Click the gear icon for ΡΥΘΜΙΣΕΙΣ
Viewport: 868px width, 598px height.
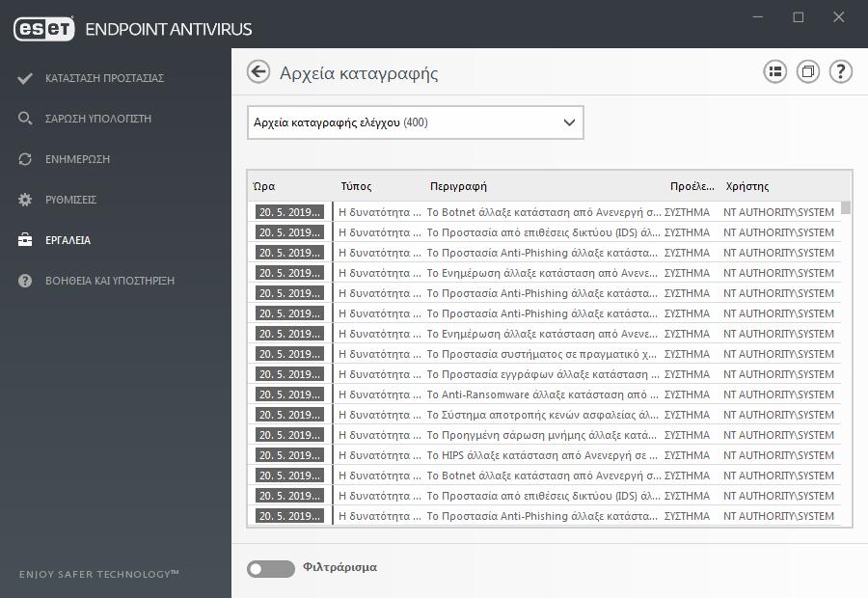click(25, 200)
